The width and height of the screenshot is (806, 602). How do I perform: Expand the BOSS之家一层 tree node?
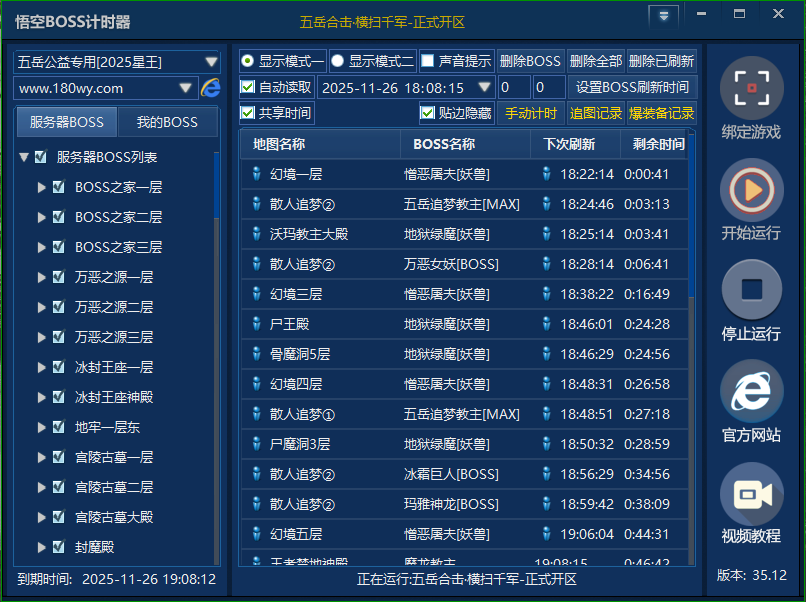[x=42, y=187]
